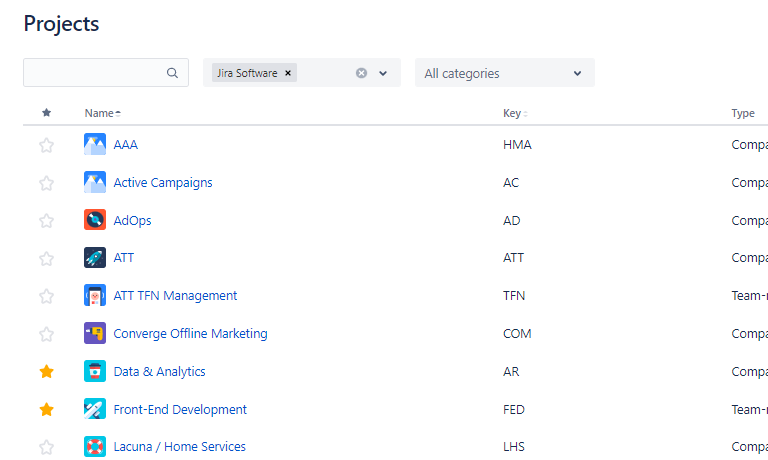Remove the Jira Software filter chip

pyautogui.click(x=288, y=73)
